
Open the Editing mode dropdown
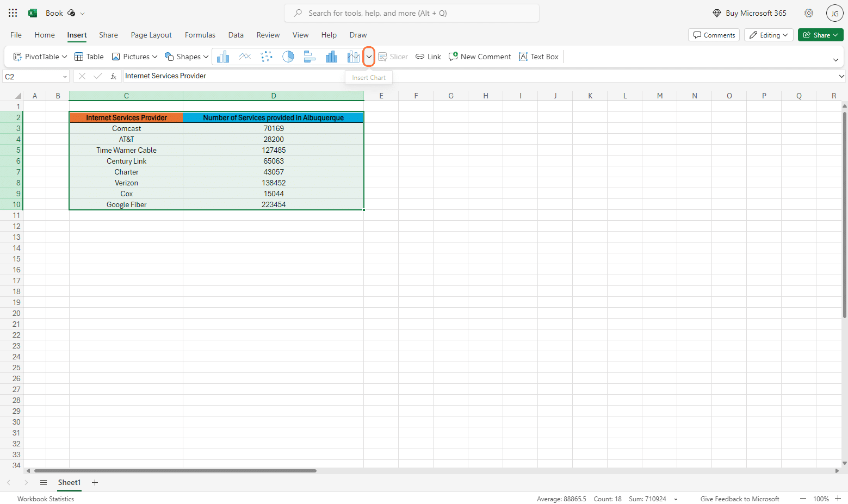pos(769,35)
